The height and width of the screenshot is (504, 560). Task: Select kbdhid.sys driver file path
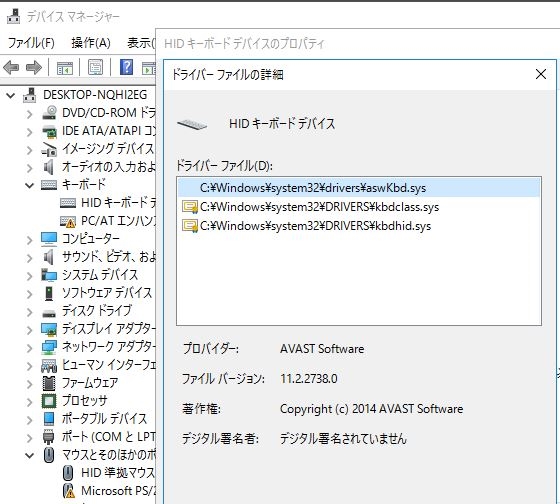(x=315, y=226)
